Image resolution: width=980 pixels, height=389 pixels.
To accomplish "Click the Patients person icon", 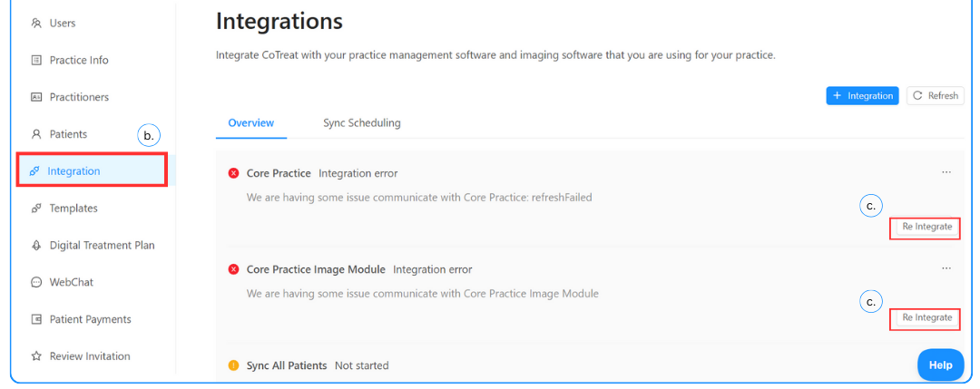I will click(x=36, y=133).
